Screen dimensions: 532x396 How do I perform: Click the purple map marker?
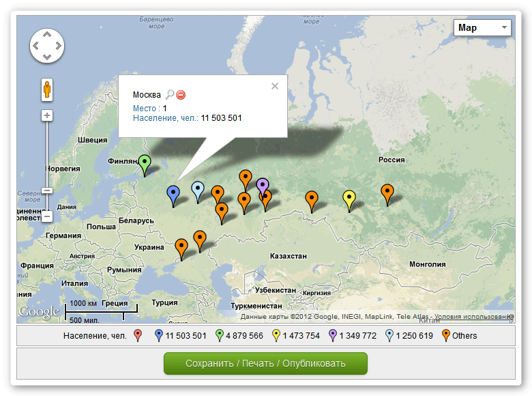[263, 185]
